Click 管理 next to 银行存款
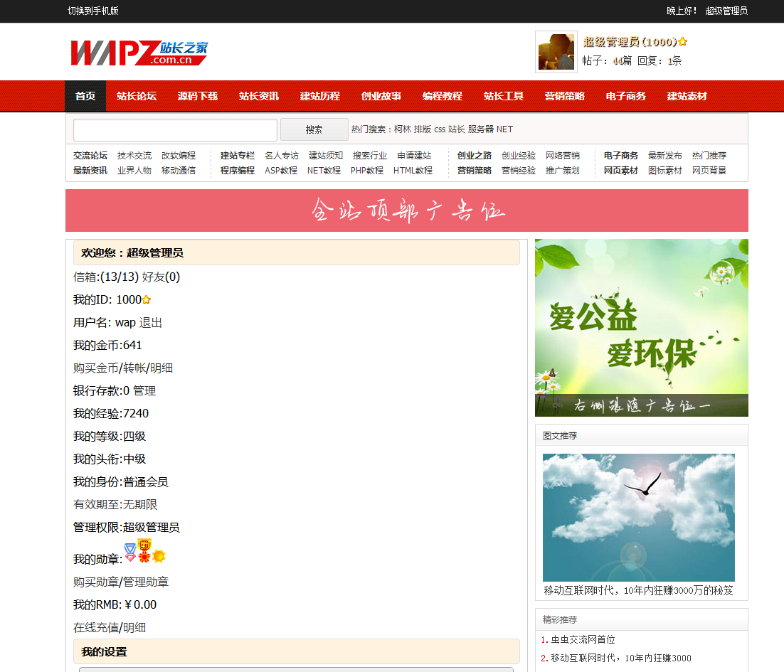This screenshot has width=784, height=672. tap(144, 391)
